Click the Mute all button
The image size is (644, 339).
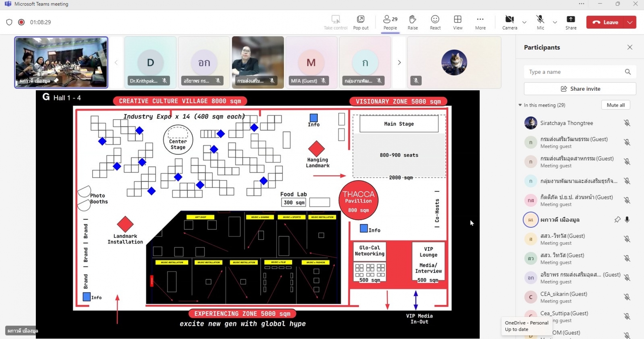click(x=615, y=105)
